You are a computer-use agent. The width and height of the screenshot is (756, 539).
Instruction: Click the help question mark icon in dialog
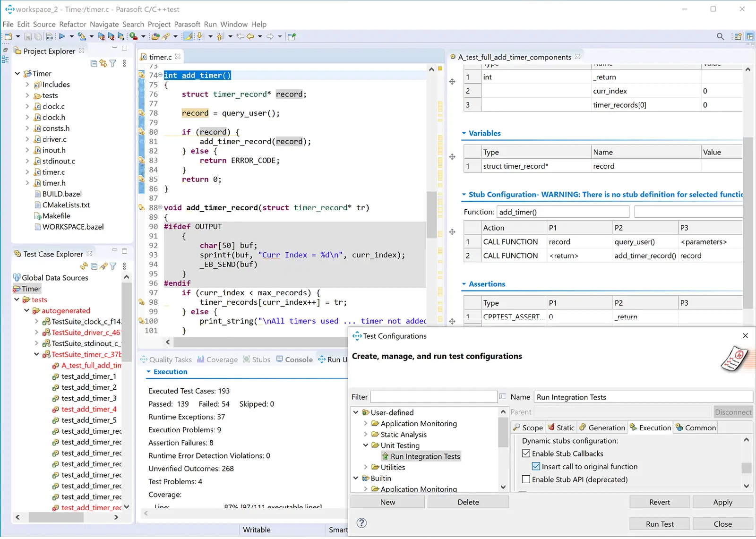(361, 523)
